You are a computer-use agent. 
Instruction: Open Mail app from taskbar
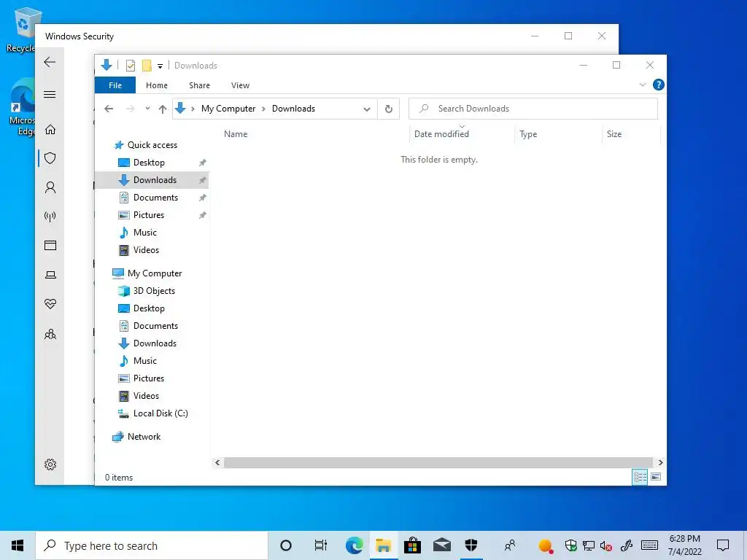(x=441, y=545)
